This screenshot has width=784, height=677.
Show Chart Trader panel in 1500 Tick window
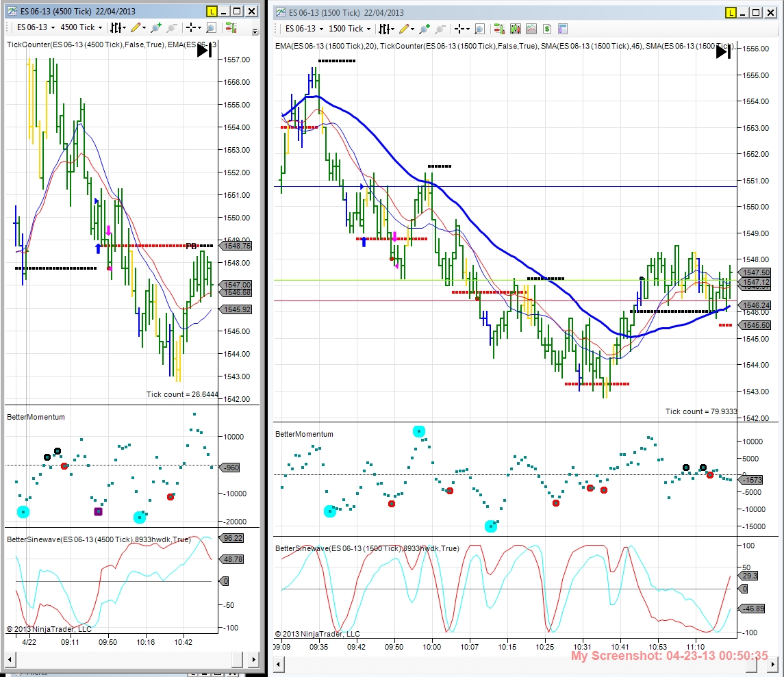pos(499,29)
